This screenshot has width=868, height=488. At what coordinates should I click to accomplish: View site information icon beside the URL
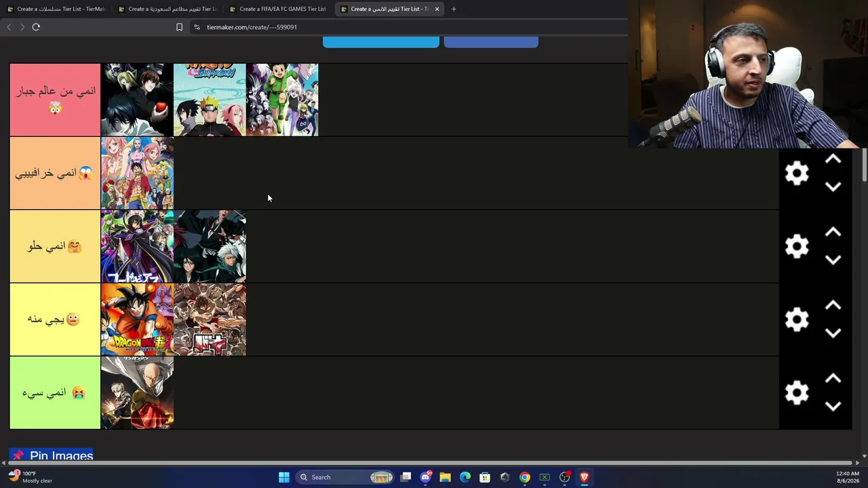(x=197, y=27)
